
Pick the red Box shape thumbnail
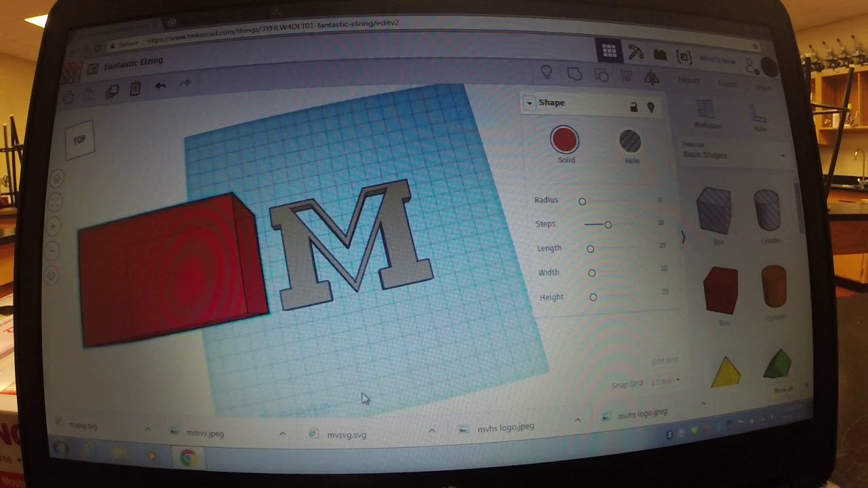[720, 289]
